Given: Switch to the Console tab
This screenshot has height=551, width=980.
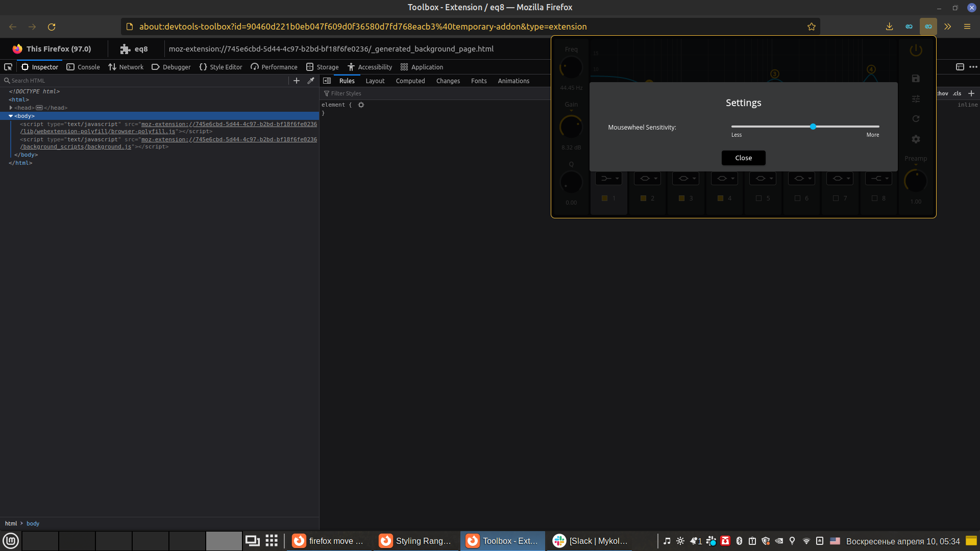Looking at the screenshot, I should [x=83, y=67].
